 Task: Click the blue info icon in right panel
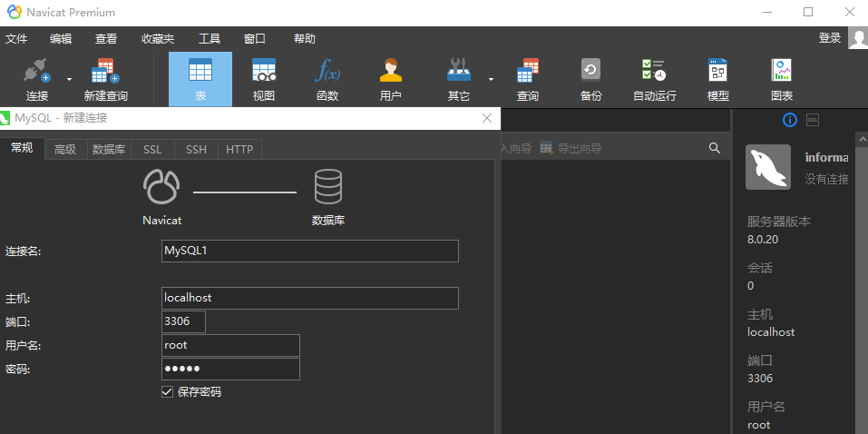[x=790, y=119]
